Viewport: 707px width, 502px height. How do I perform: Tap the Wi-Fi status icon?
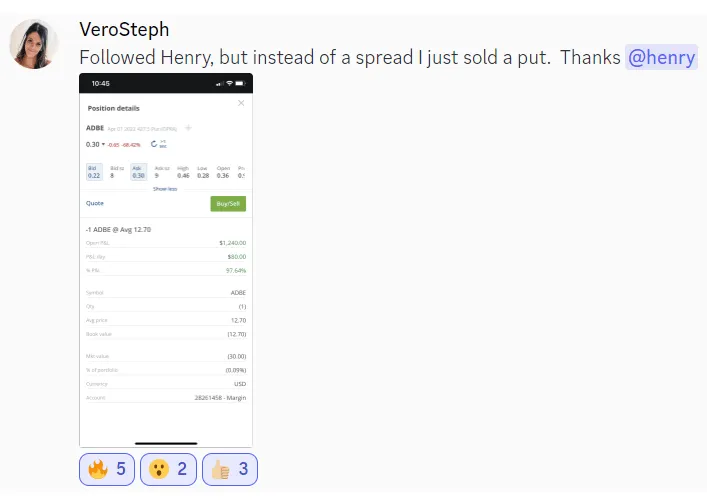[230, 83]
